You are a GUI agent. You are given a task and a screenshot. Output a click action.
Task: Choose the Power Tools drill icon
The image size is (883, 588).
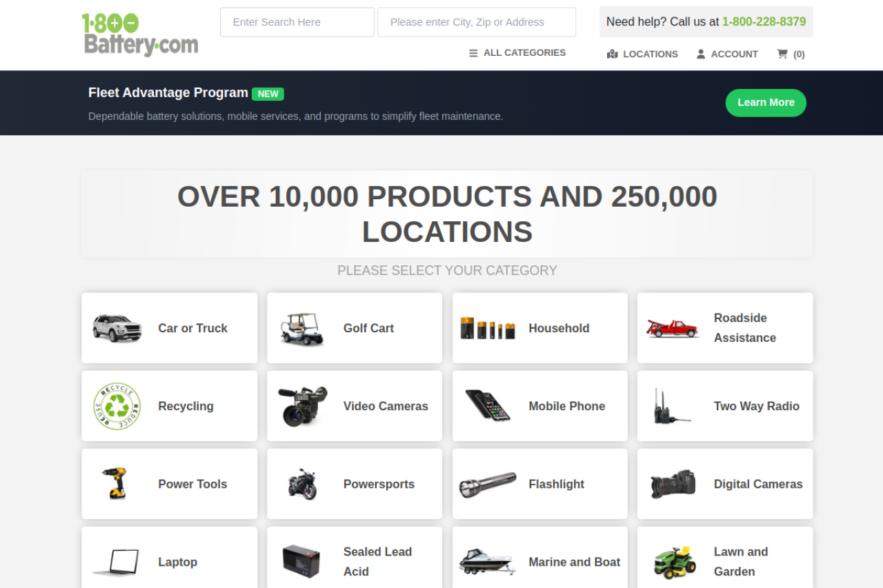pyautogui.click(x=116, y=483)
